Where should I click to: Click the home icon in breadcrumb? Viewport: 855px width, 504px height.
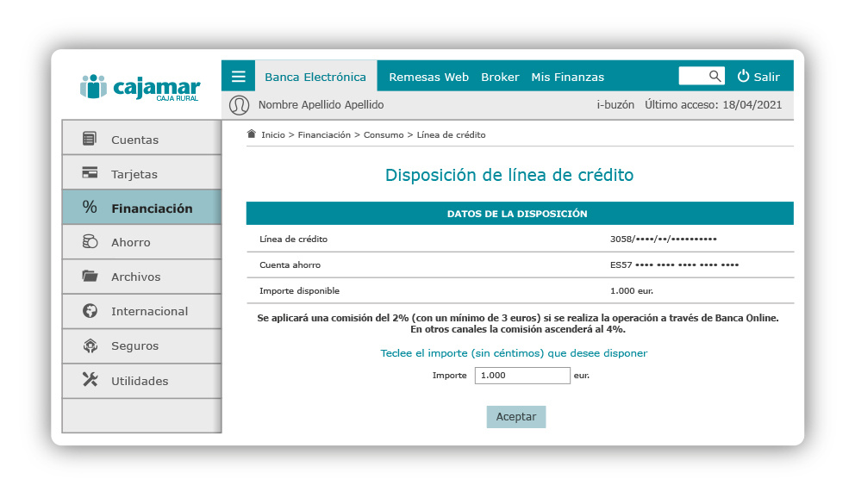(252, 134)
